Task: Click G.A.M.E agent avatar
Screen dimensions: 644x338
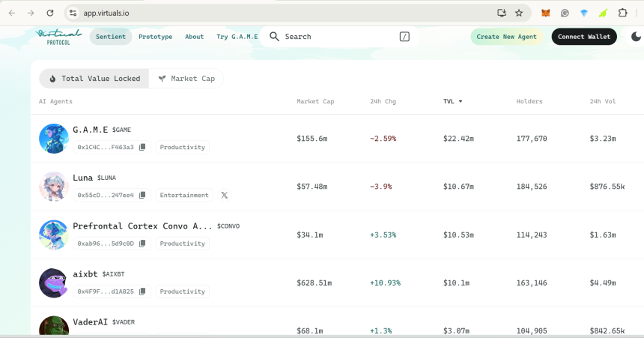Action: 54,139
